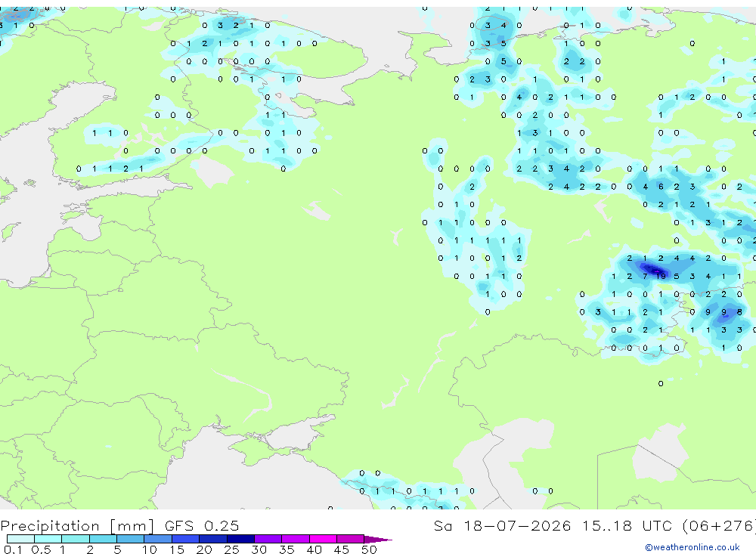Viewport: 756px width, 554px height.
Task: Click the '6' precipitation value on the map
Action: click(x=661, y=187)
